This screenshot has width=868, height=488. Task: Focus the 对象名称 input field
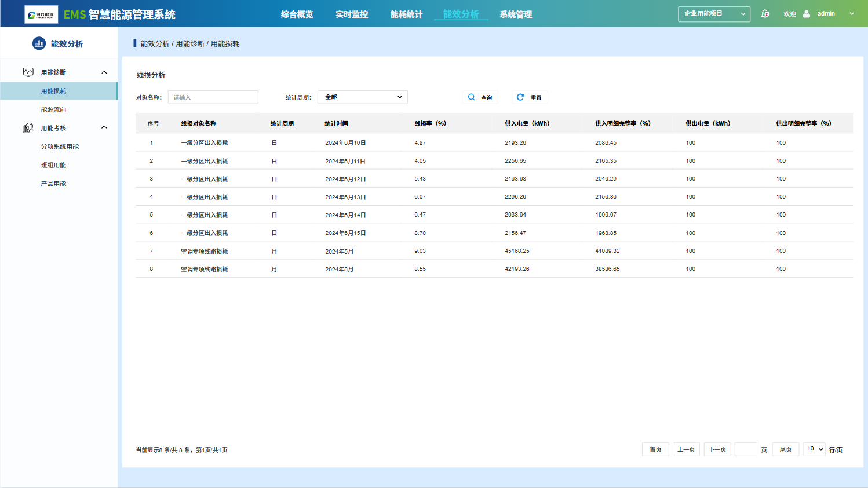(213, 97)
